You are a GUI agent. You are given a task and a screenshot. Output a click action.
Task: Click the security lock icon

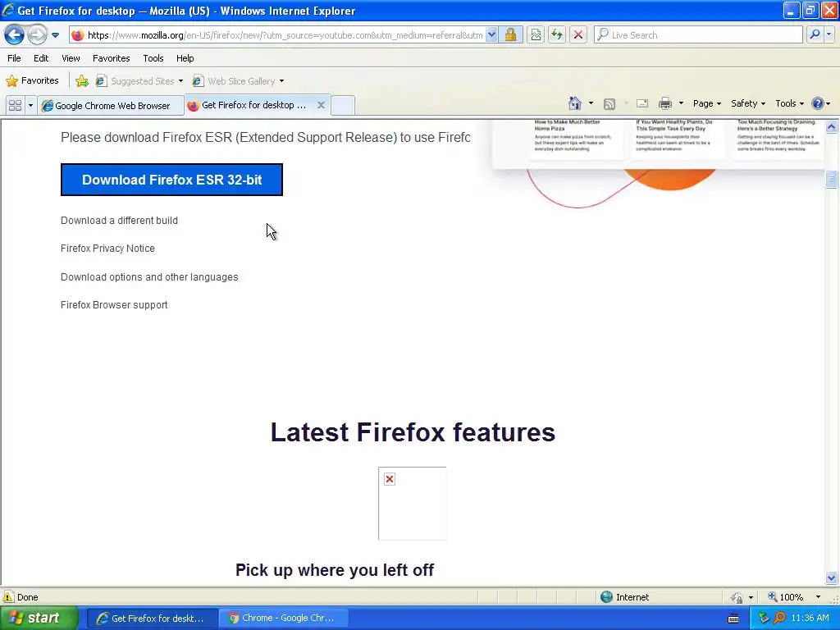click(510, 35)
